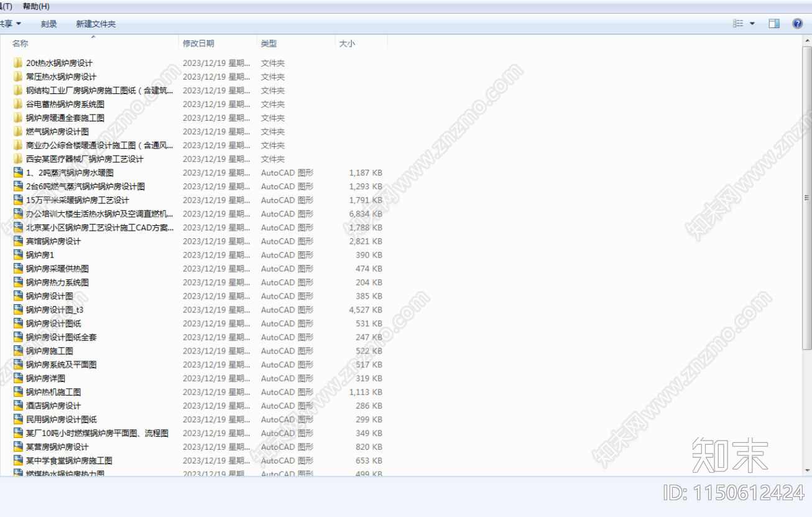
Task: Click AutoCAD icon of 锅炉房1
Action: pyautogui.click(x=18, y=254)
